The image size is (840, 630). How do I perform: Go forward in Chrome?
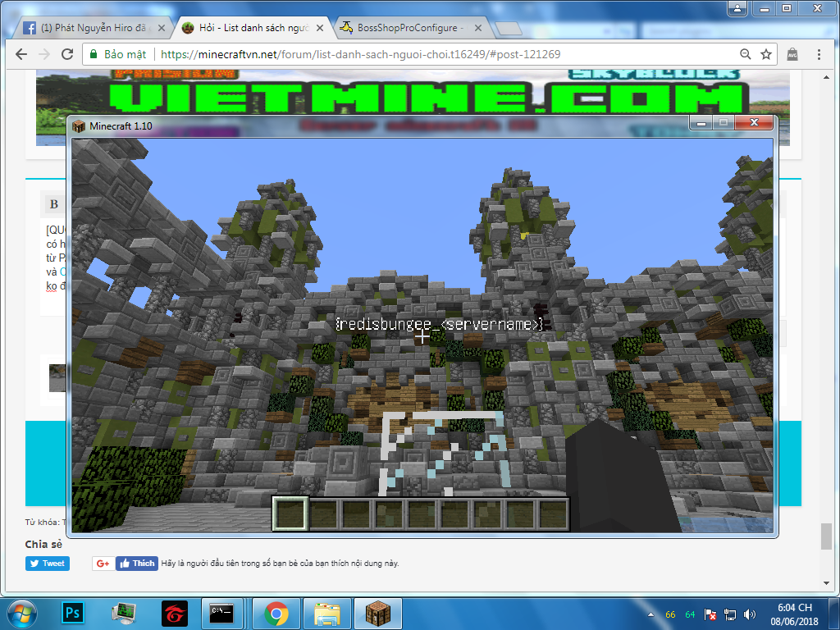[44, 54]
